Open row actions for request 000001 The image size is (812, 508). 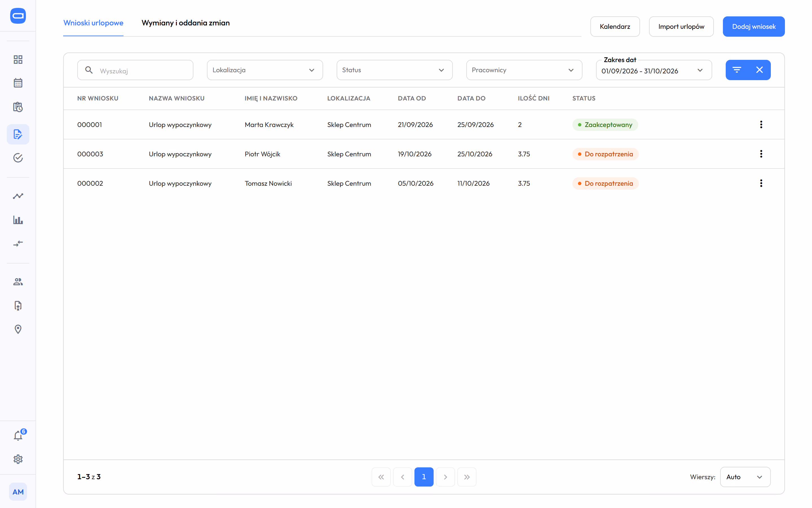coord(761,125)
